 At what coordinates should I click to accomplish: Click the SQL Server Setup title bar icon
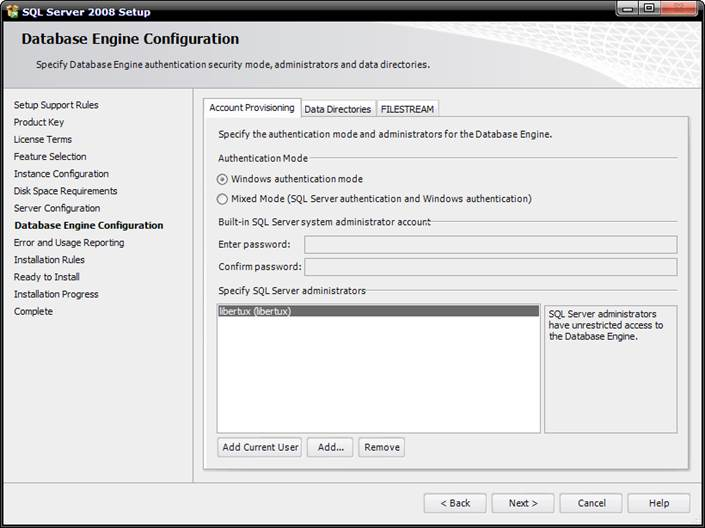tap(12, 11)
